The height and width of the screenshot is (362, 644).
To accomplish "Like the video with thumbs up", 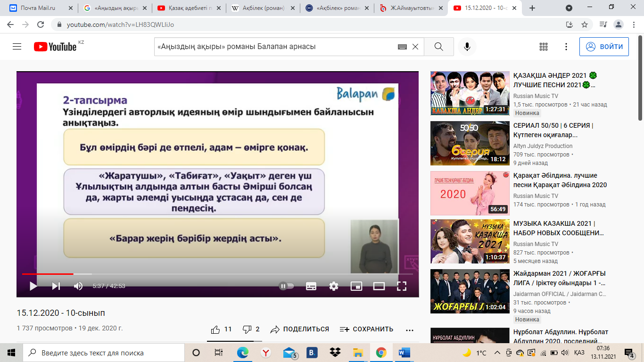I will coord(221,329).
